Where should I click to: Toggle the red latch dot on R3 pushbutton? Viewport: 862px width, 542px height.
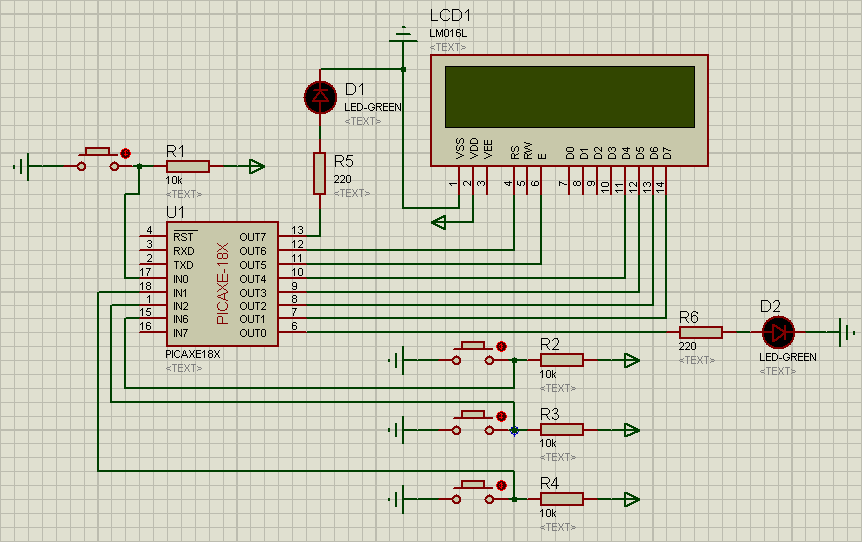pyautogui.click(x=501, y=416)
